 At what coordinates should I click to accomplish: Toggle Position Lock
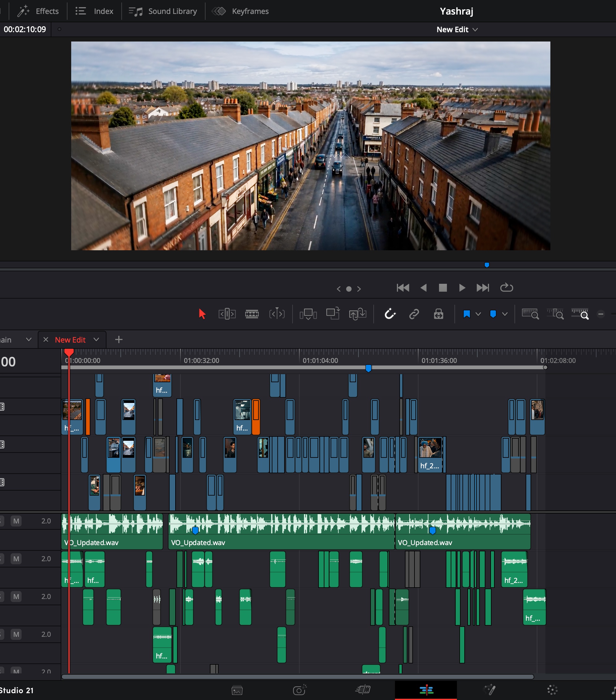coord(438,314)
